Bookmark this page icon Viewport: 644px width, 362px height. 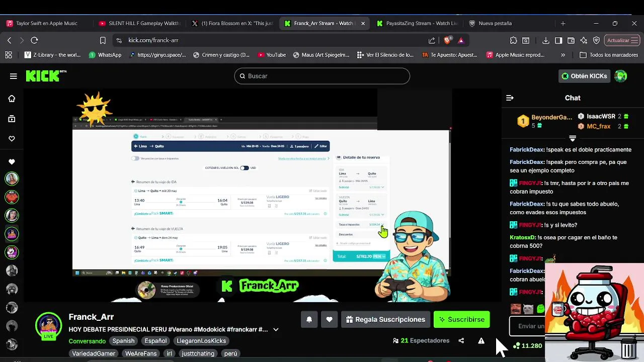[103, 40]
